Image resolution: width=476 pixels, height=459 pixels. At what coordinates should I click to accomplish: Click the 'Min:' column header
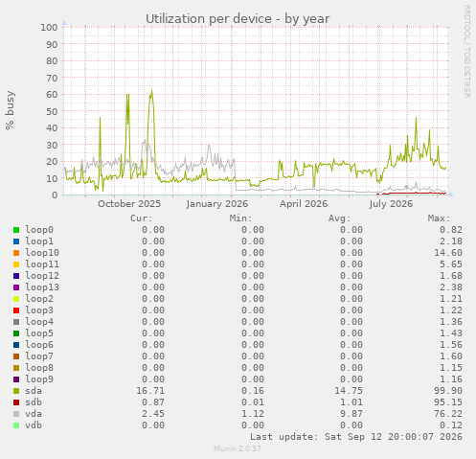point(240,218)
